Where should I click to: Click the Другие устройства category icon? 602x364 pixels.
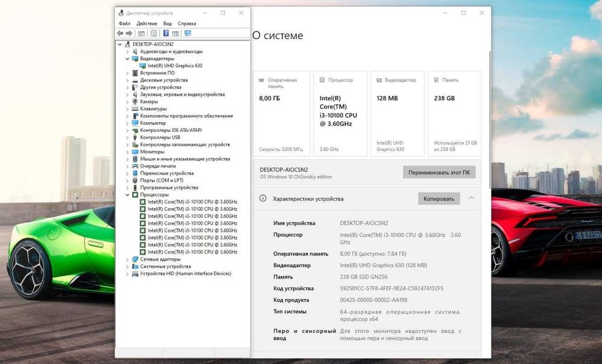135,87
